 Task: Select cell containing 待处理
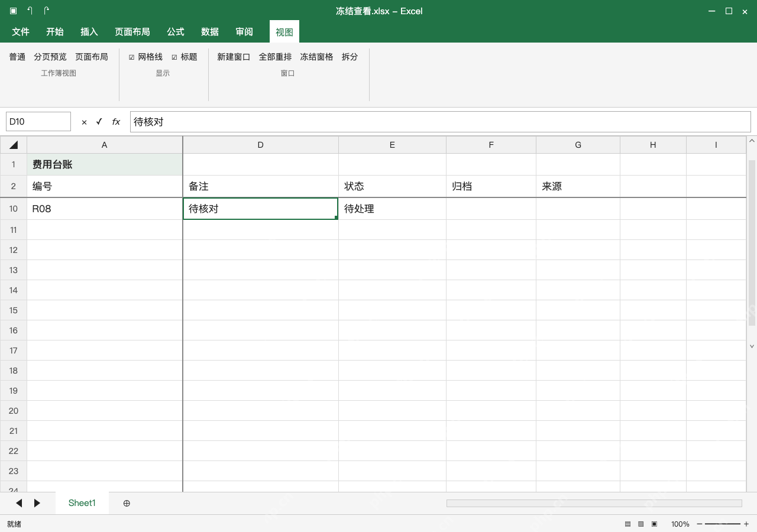click(x=392, y=209)
